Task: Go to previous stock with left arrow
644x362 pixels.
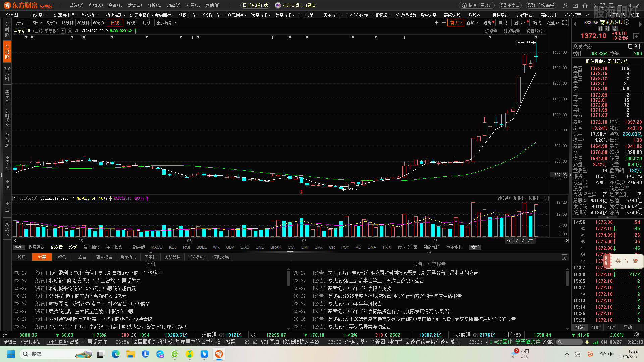Action: pos(575,24)
